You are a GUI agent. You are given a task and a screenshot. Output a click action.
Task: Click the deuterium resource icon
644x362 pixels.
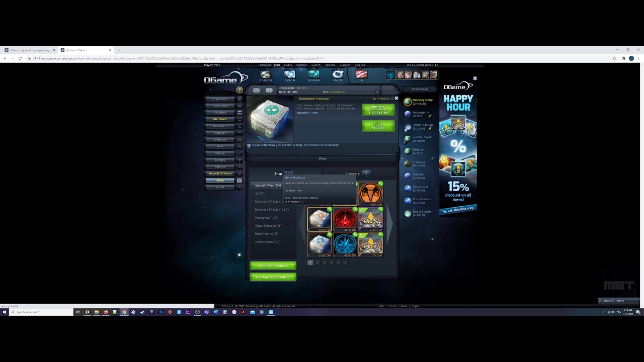click(313, 74)
